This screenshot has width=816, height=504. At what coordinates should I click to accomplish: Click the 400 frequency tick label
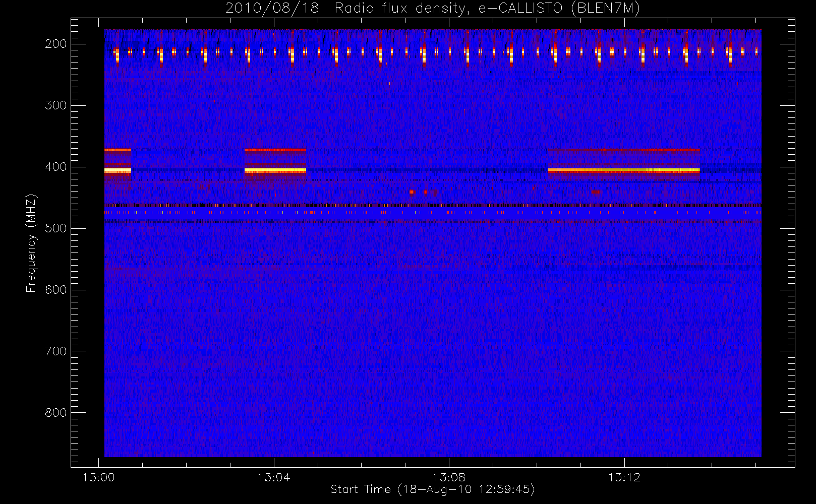[55, 167]
